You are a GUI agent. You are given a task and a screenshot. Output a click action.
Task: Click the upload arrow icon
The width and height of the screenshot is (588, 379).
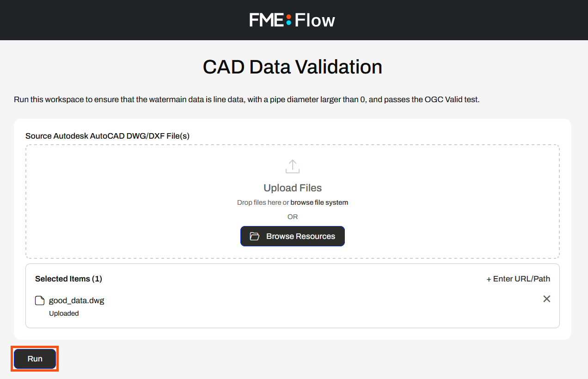pos(293,166)
